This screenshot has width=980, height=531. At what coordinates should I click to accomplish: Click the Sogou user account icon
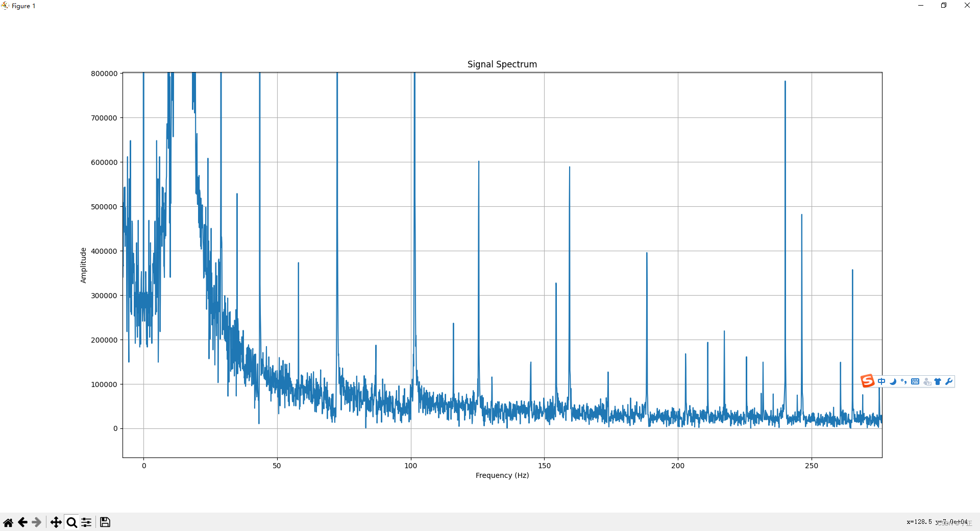(x=927, y=381)
